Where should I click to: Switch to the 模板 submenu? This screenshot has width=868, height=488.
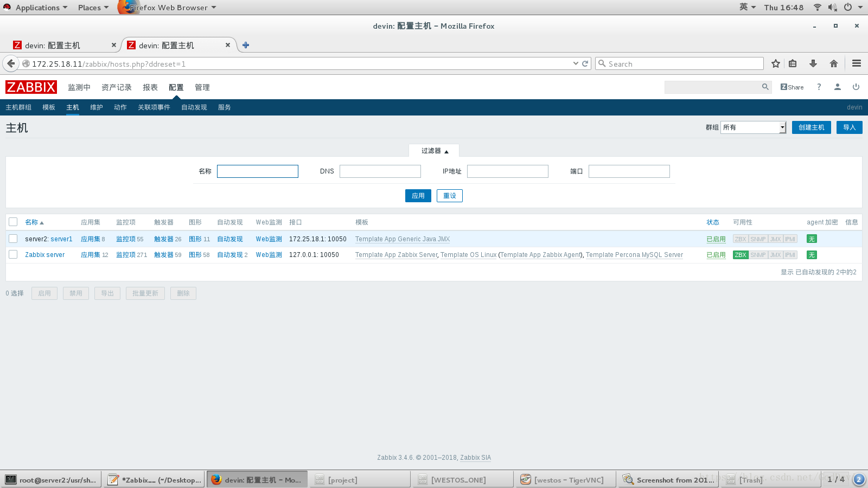(x=49, y=107)
